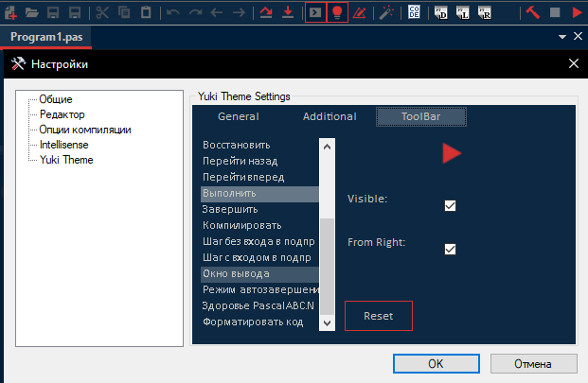Toggle the light bulb toolbar icon
The image size is (588, 383).
click(337, 12)
